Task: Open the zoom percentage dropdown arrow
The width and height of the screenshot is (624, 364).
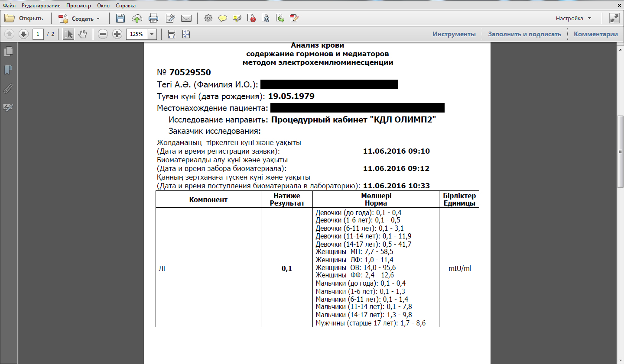Action: click(152, 34)
